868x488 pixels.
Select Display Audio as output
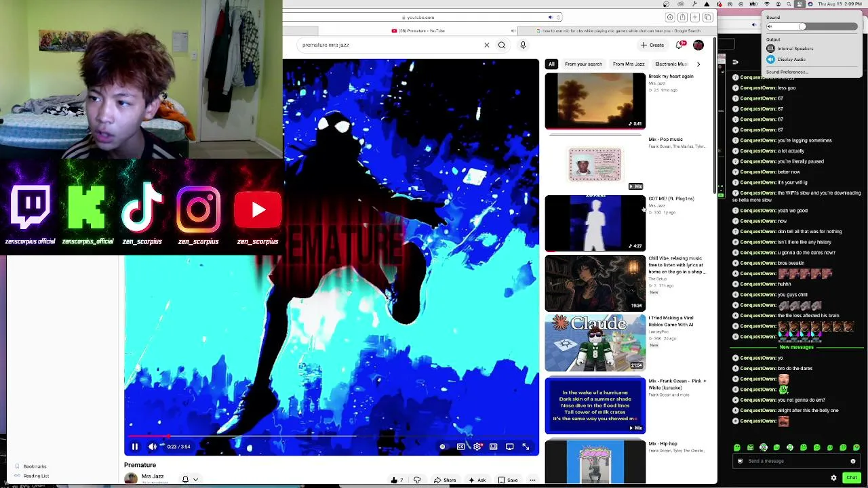tap(786, 60)
